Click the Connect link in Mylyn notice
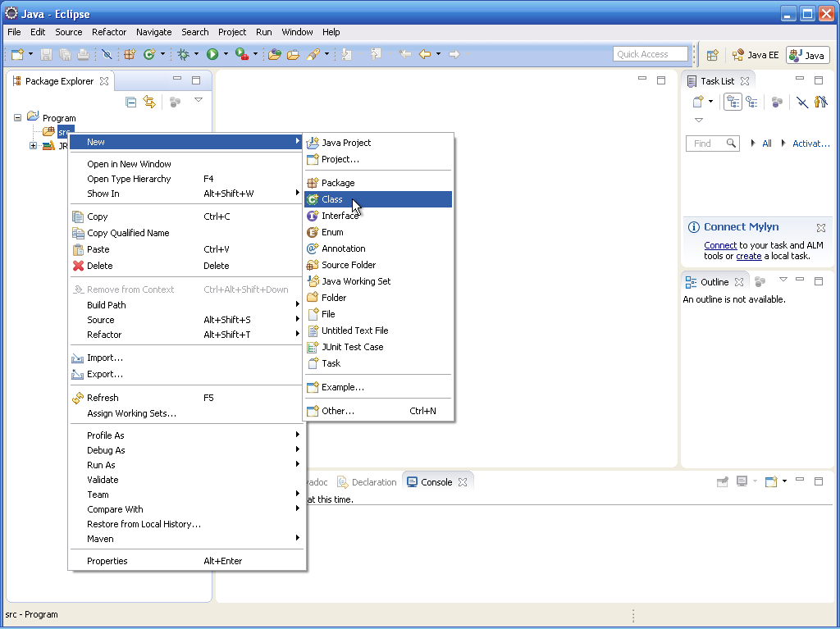The height and width of the screenshot is (629, 840). click(x=720, y=245)
